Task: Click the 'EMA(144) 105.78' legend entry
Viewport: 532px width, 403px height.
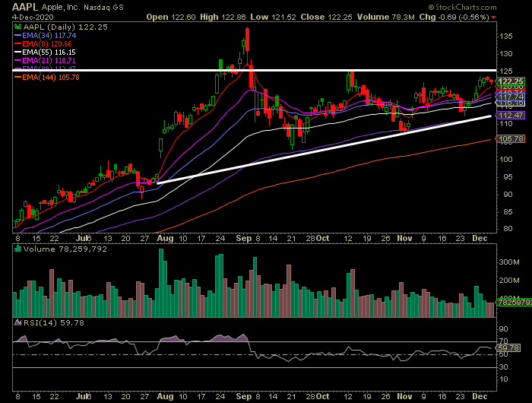Action: (51, 78)
